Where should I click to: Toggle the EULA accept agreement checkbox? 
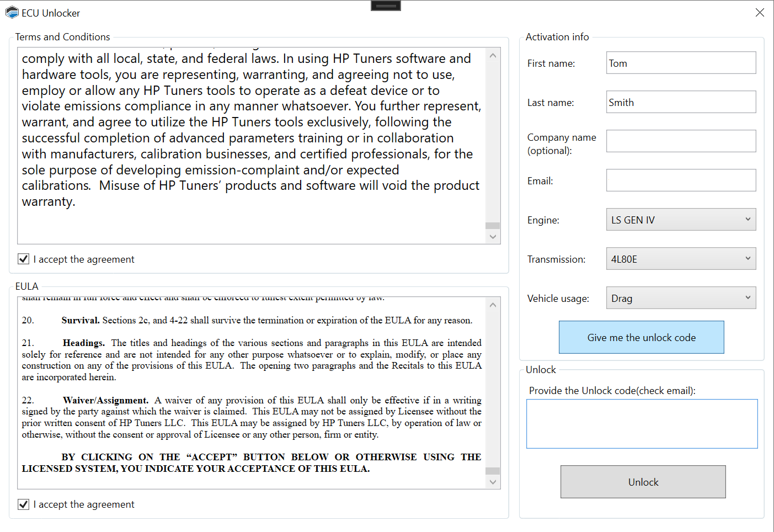pyautogui.click(x=24, y=504)
